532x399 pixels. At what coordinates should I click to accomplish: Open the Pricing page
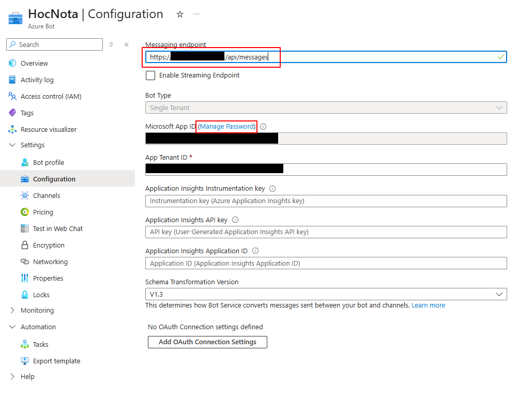(x=43, y=212)
